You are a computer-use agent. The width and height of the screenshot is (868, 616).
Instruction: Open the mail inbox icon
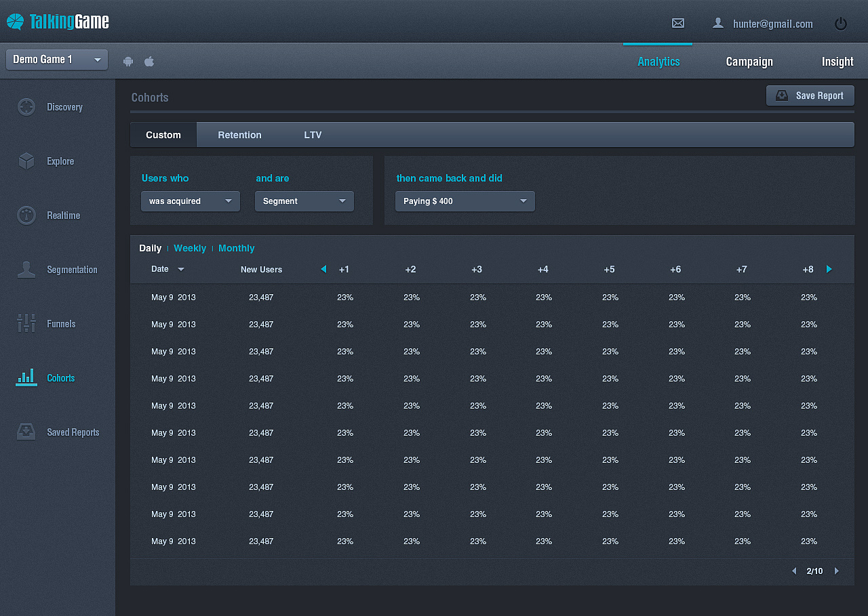coord(677,24)
